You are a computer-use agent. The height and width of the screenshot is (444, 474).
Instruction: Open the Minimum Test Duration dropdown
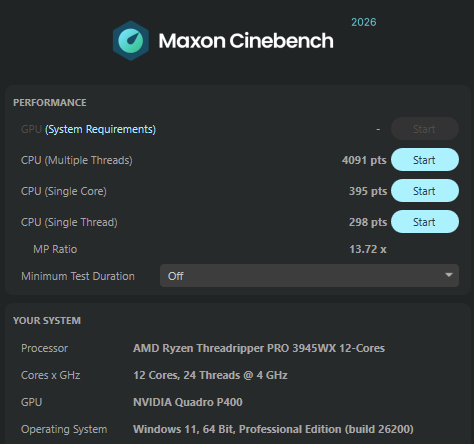tap(309, 276)
